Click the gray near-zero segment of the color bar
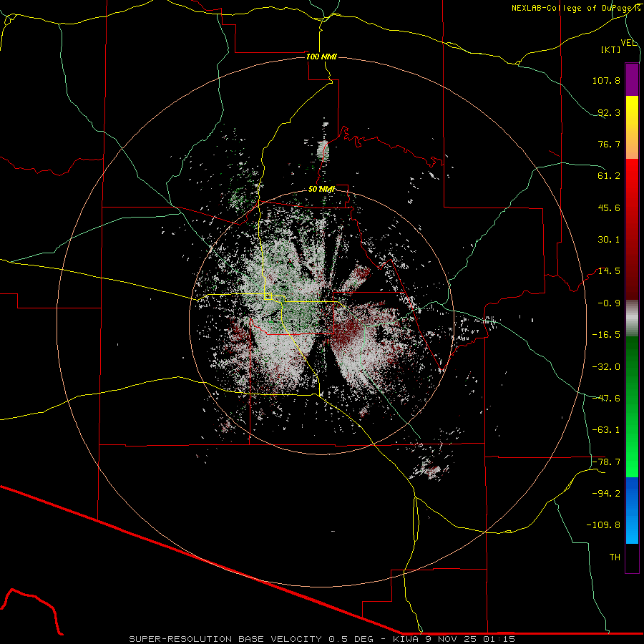The width and height of the screenshot is (644, 644). tap(632, 318)
